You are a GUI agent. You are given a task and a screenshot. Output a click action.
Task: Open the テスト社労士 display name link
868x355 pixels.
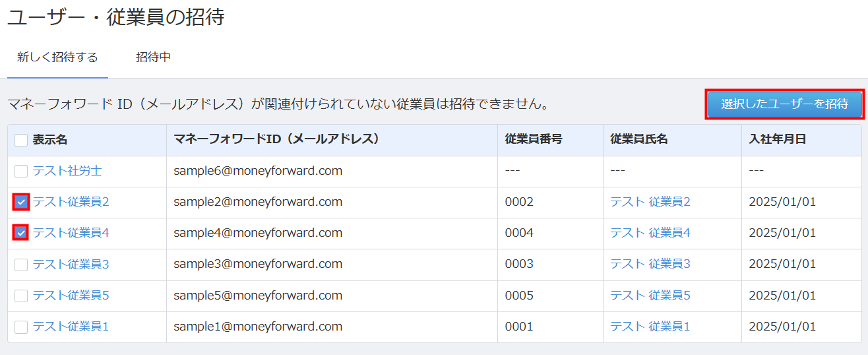click(67, 171)
